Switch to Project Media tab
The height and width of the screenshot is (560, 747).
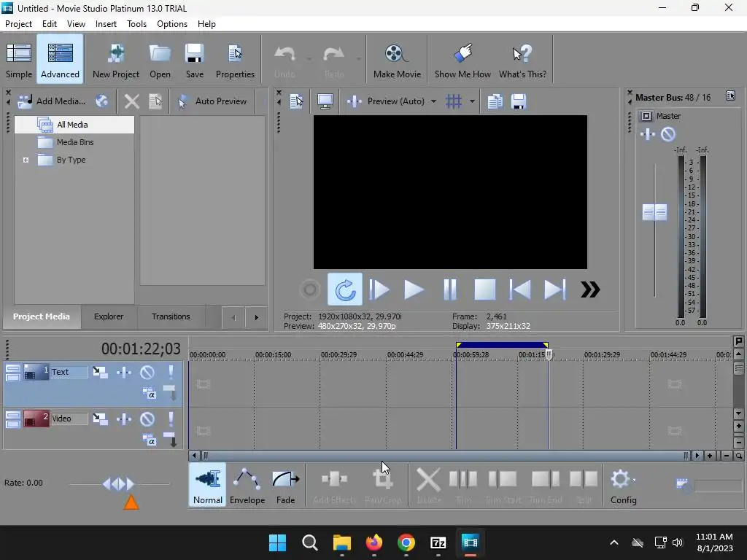tap(42, 316)
